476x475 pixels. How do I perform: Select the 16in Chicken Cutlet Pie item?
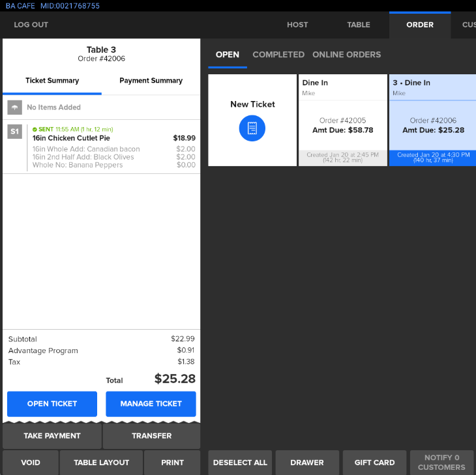point(72,138)
